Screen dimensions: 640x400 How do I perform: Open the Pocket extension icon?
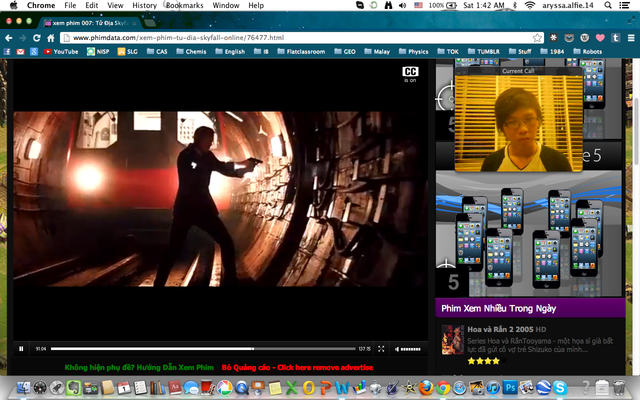pos(569,38)
